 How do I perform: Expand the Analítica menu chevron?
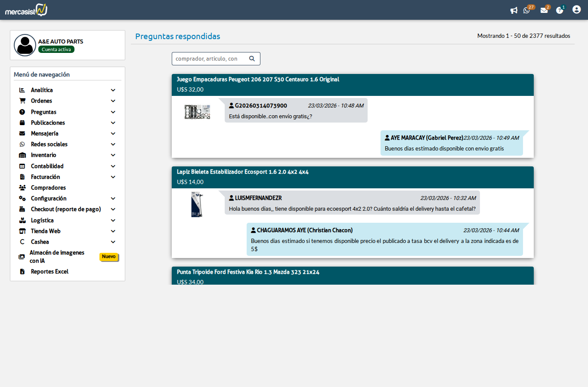point(113,90)
